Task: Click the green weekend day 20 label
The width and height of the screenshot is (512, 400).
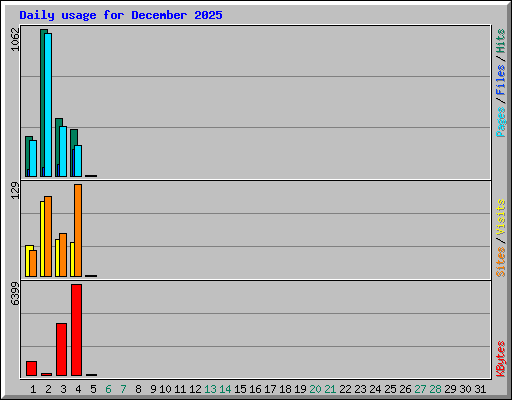Action: (x=315, y=389)
